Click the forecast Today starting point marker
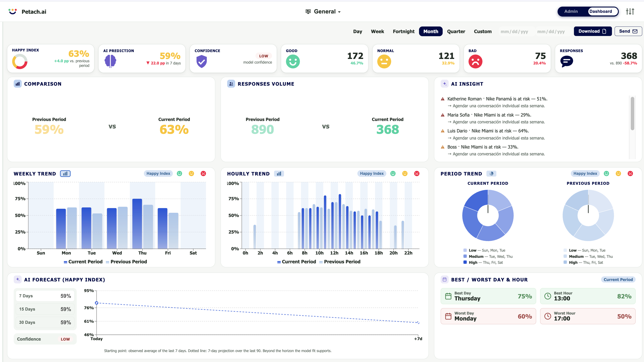 (x=97, y=303)
